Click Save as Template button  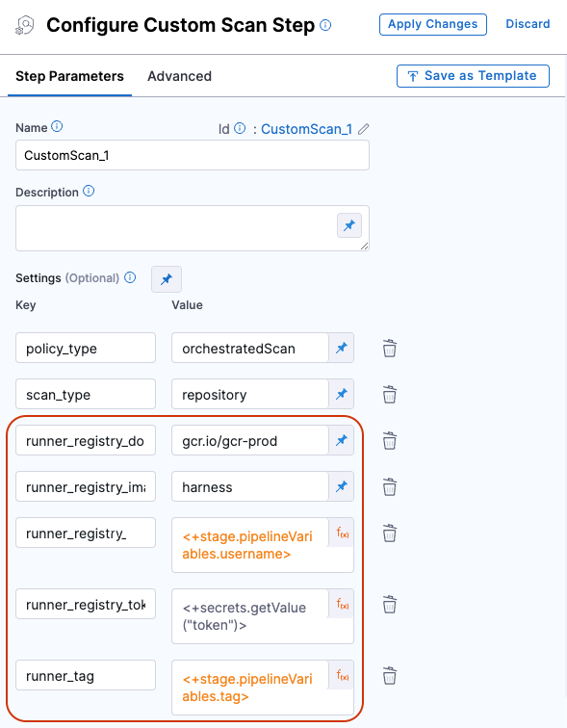[473, 76]
